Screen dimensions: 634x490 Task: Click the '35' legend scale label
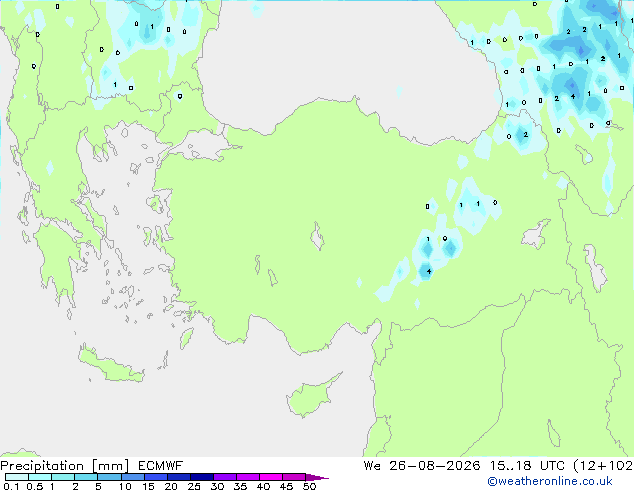(240, 486)
